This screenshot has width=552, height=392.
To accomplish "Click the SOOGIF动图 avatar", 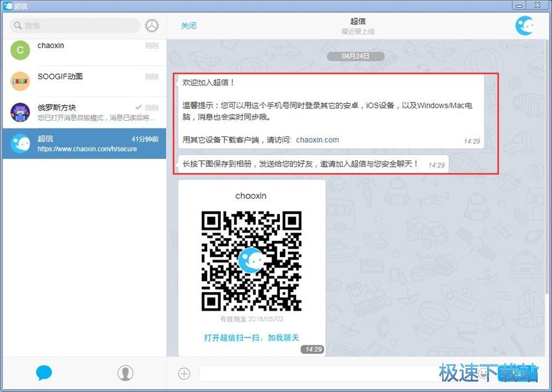I will tap(20, 81).
